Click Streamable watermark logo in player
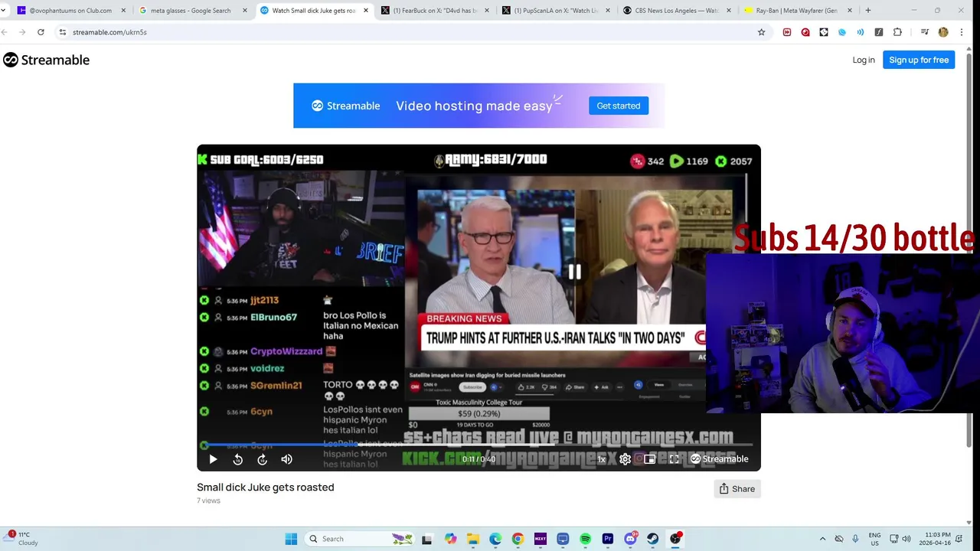The image size is (980, 551). (719, 459)
